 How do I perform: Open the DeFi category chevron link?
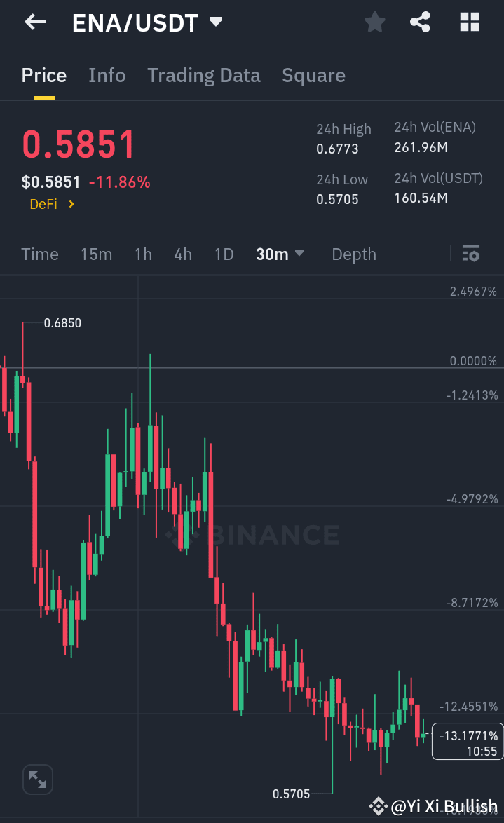pyautogui.click(x=52, y=204)
